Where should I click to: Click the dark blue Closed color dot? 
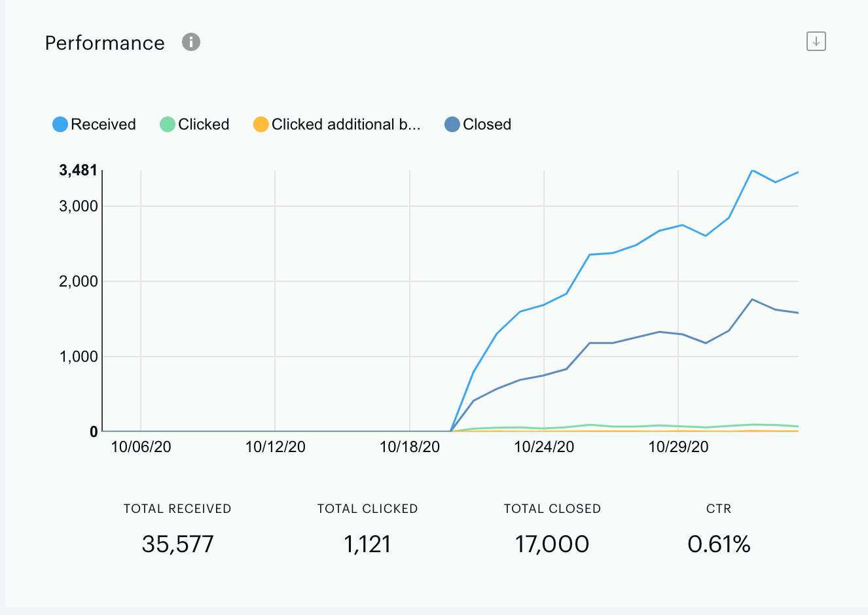coord(452,124)
